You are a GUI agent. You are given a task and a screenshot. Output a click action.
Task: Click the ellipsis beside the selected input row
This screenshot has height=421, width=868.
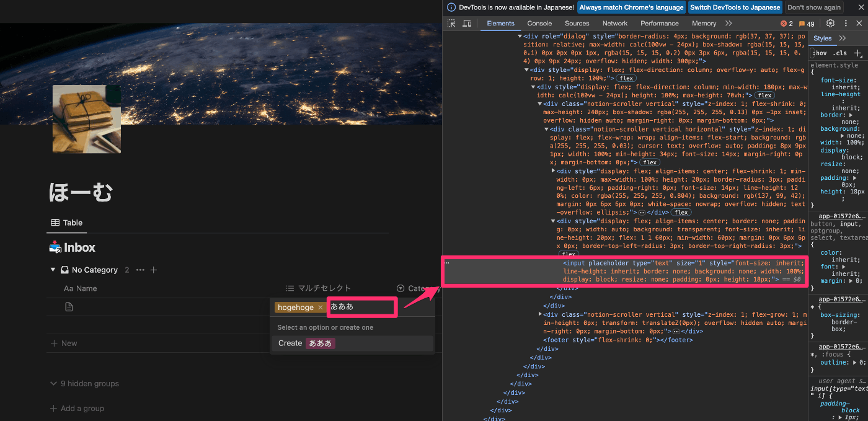(x=447, y=263)
